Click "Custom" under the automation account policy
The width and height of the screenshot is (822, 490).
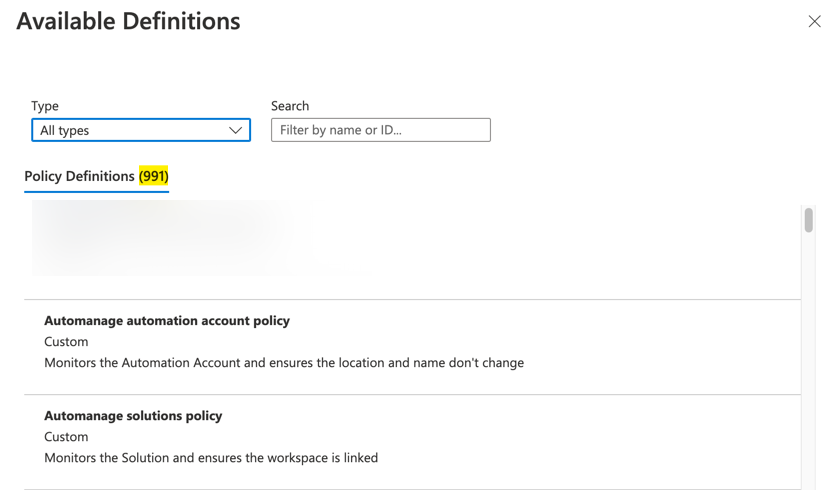click(66, 342)
